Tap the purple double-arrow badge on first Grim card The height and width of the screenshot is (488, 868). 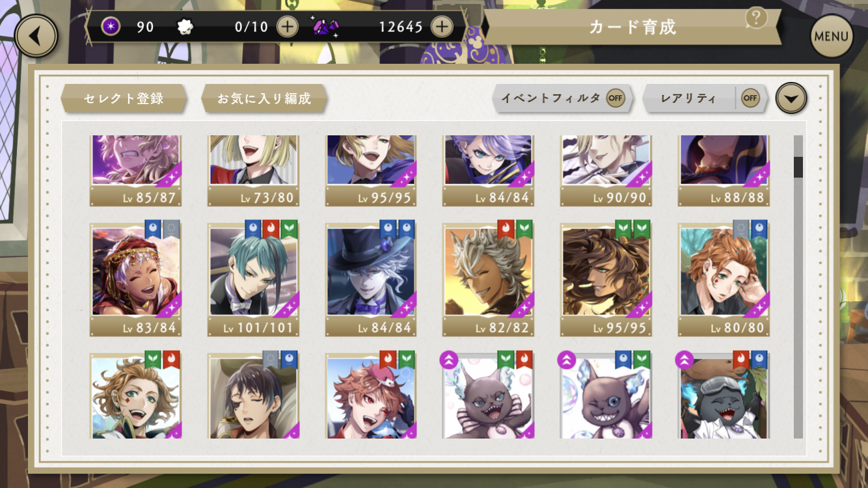tap(448, 359)
